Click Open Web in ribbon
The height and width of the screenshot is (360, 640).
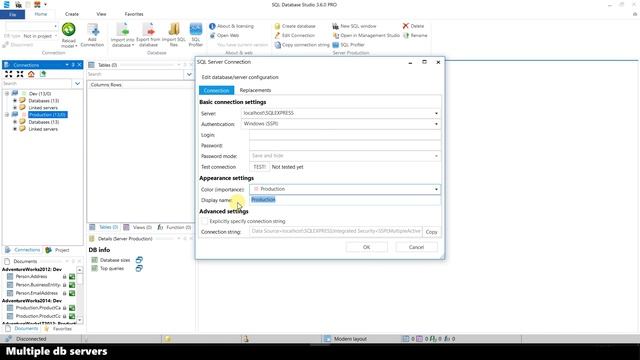pyautogui.click(x=224, y=36)
